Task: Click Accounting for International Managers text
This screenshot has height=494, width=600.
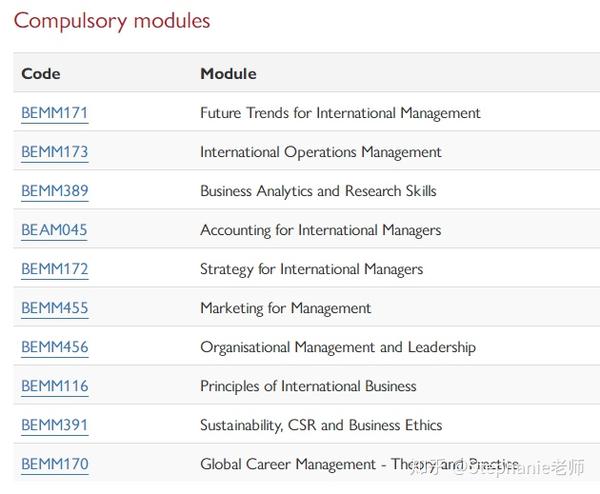Action: tap(321, 230)
